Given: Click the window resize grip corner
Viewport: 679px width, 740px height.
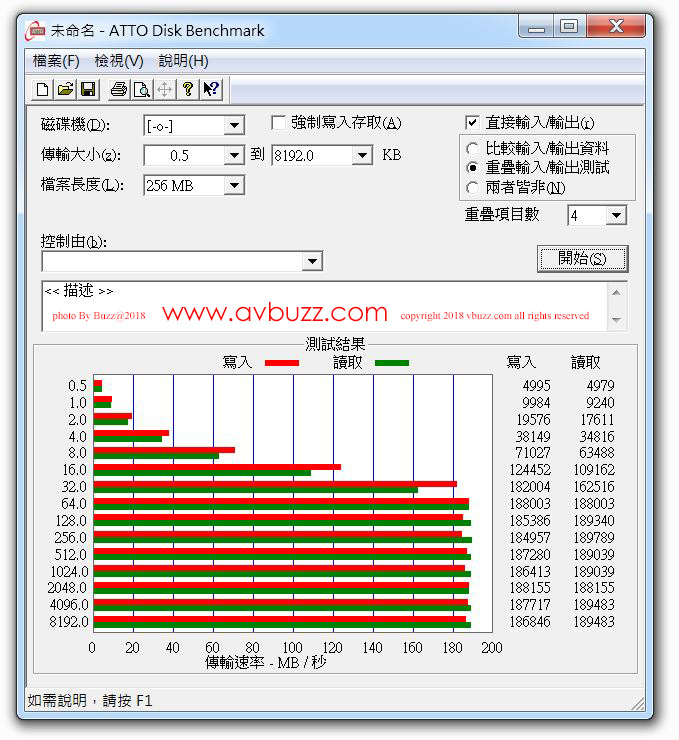Looking at the screenshot, I should [638, 704].
